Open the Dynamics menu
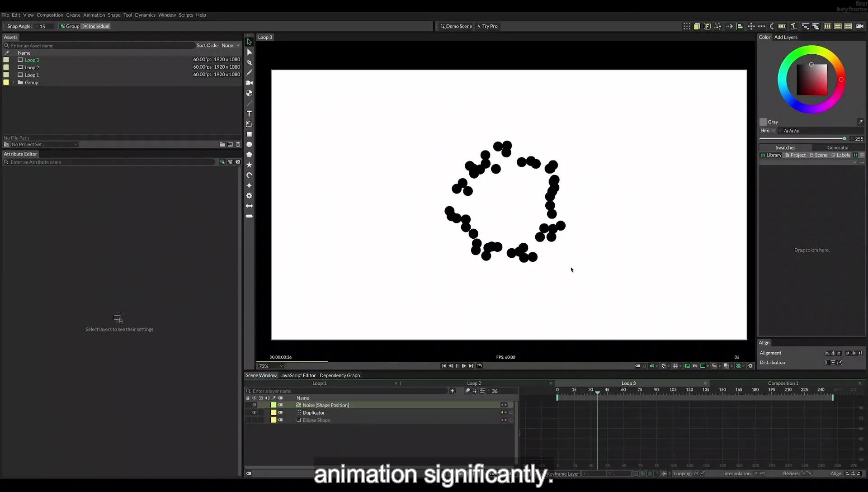 pos(145,15)
